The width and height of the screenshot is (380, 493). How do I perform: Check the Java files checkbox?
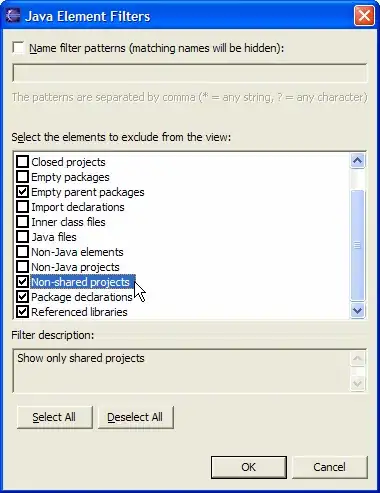coord(22,237)
